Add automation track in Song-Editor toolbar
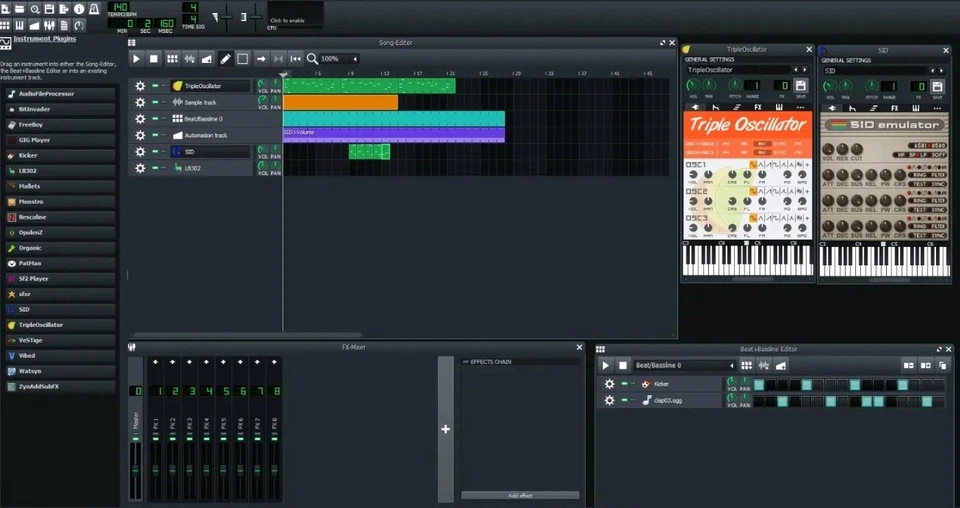The height and width of the screenshot is (508, 960). click(x=207, y=59)
